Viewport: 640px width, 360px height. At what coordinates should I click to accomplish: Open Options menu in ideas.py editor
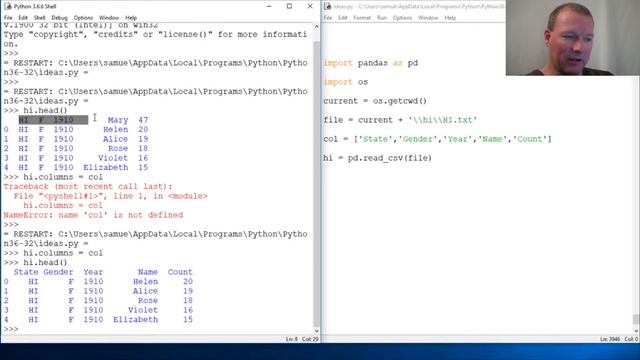point(402,18)
